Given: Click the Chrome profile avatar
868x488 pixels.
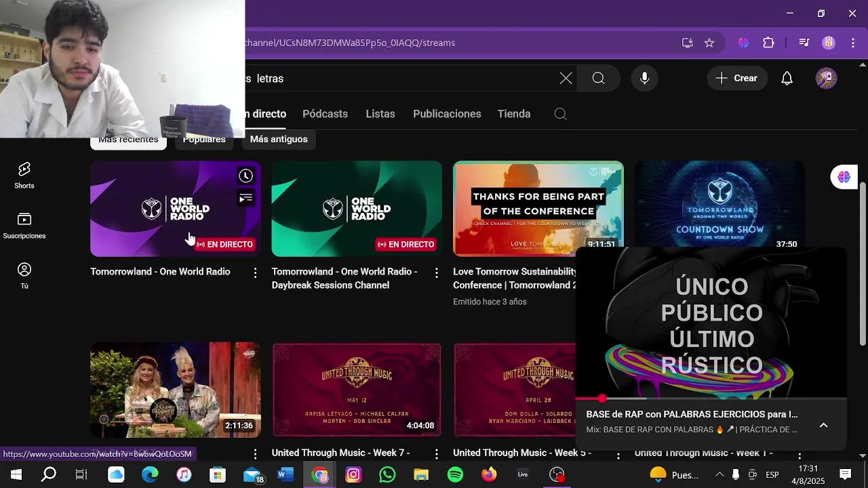Looking at the screenshot, I should [829, 43].
